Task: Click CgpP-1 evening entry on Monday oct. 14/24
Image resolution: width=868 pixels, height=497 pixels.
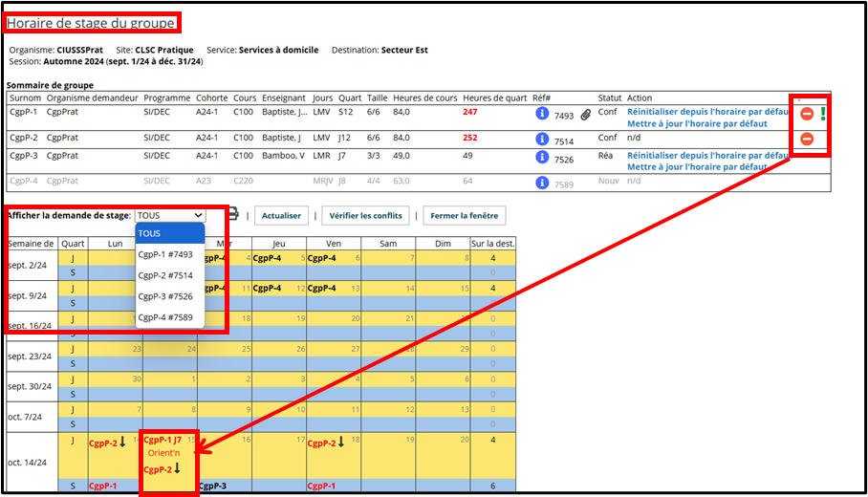Action: (103, 486)
